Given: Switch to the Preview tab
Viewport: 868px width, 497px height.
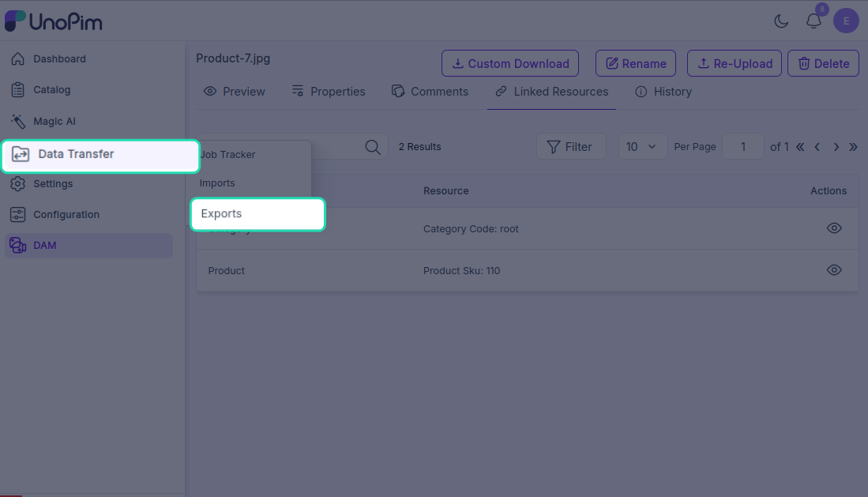Looking at the screenshot, I should [234, 92].
